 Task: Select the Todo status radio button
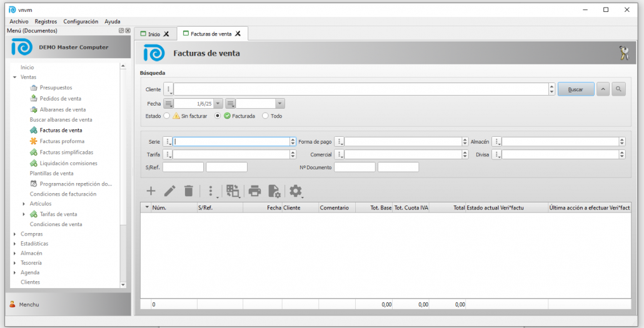pos(265,116)
